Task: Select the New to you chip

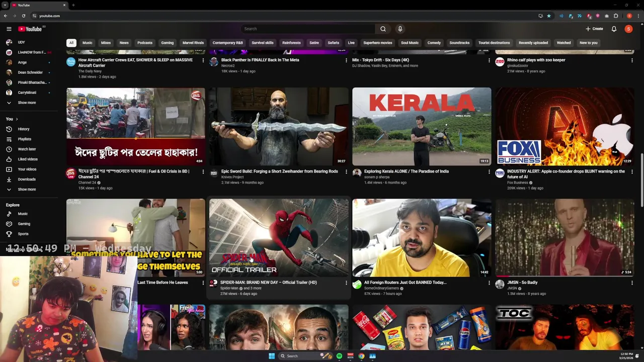Action: [588, 43]
